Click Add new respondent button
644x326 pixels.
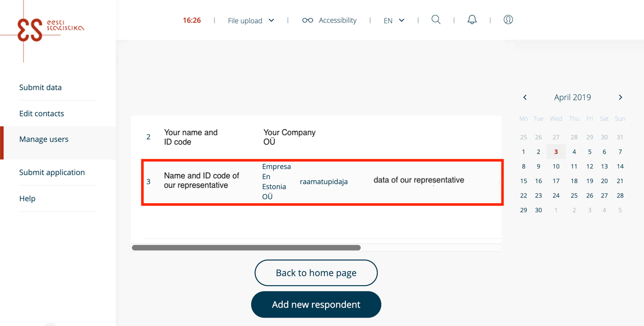[x=316, y=305]
